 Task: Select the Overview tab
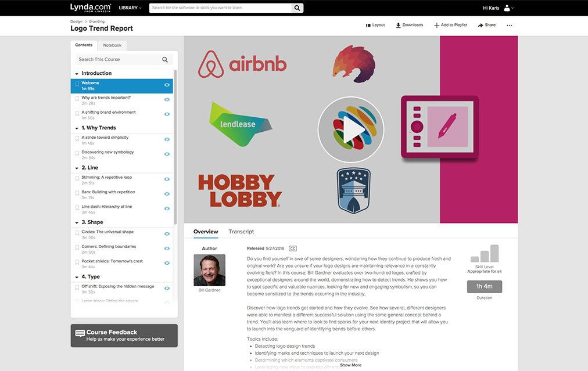tap(206, 232)
